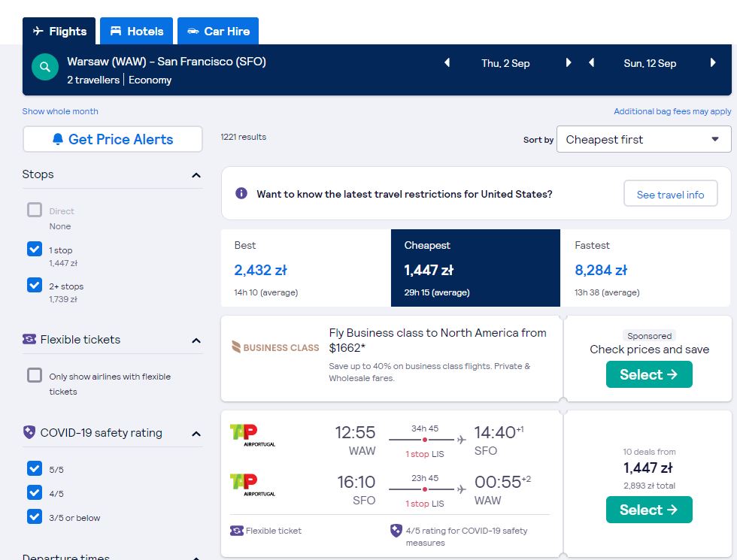
Task: Select the Fastest results tab
Action: (x=646, y=268)
